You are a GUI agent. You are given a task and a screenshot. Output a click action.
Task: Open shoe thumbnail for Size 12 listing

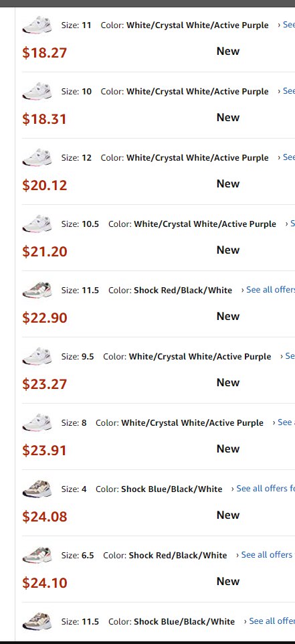pos(37,158)
